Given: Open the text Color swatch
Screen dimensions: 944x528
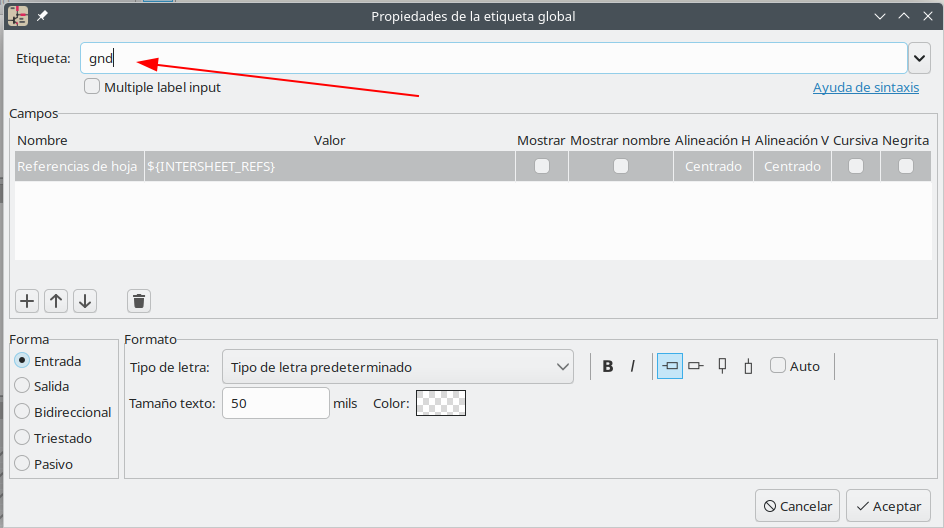Looking at the screenshot, I should [x=440, y=403].
